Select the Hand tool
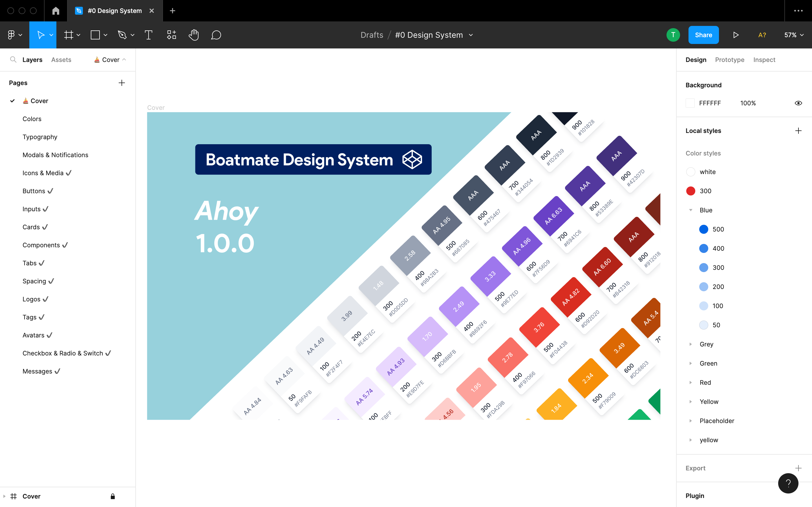 click(194, 35)
